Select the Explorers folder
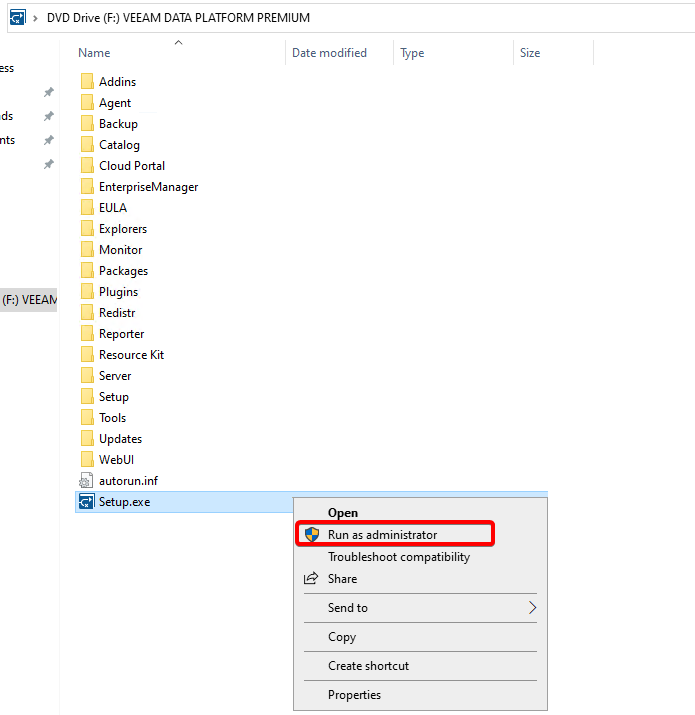The height and width of the screenshot is (715, 695). 122,229
